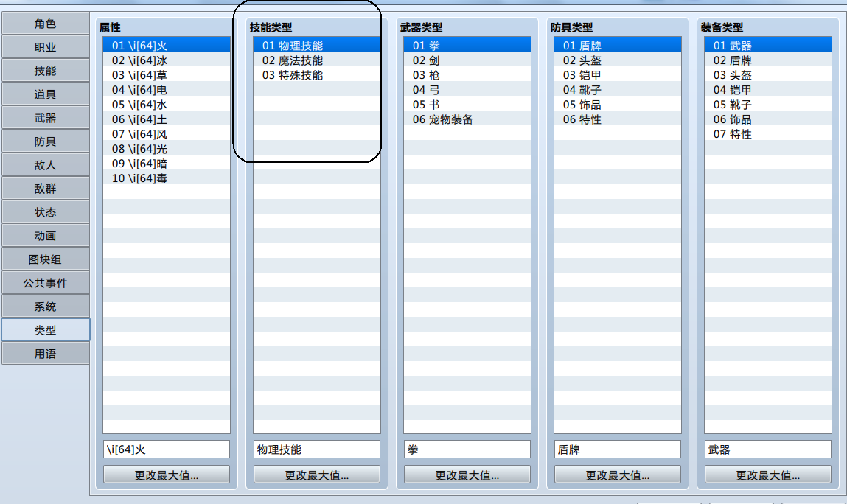This screenshot has width=847, height=504.
Task: Click 更改最大值 button under 武器类型
Action: click(x=467, y=475)
